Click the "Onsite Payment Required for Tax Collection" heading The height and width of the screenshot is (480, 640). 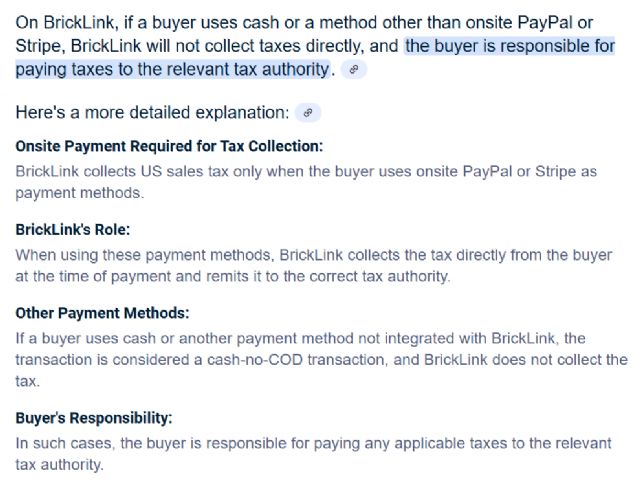coord(169,146)
